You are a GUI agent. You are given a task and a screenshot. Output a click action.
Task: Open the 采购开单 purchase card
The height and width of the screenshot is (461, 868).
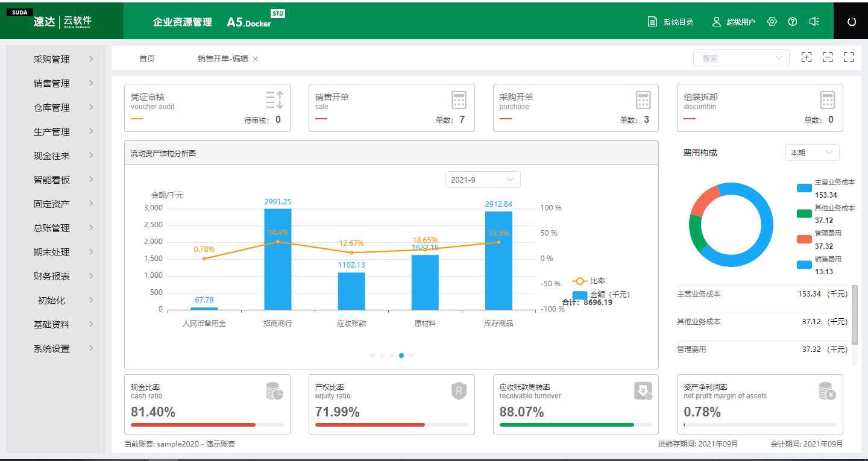pyautogui.click(x=576, y=108)
